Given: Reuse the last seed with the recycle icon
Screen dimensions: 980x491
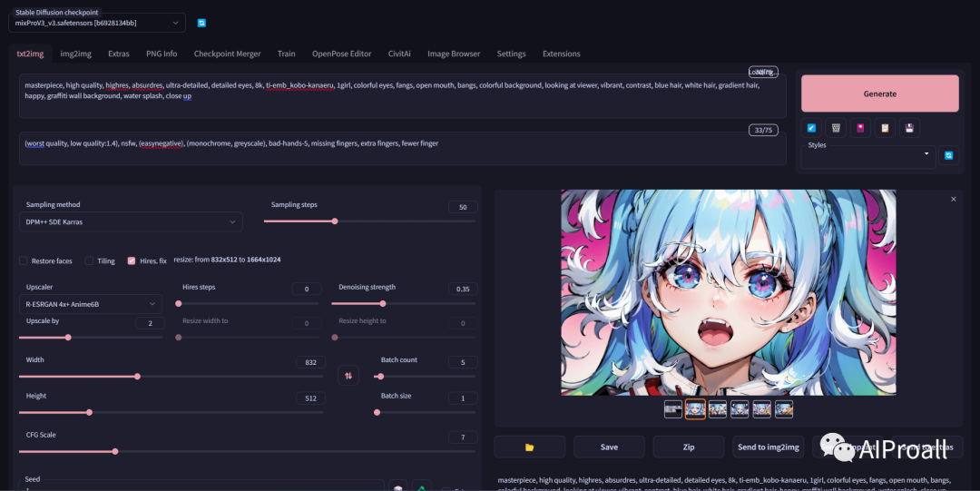Looking at the screenshot, I should coord(422,487).
